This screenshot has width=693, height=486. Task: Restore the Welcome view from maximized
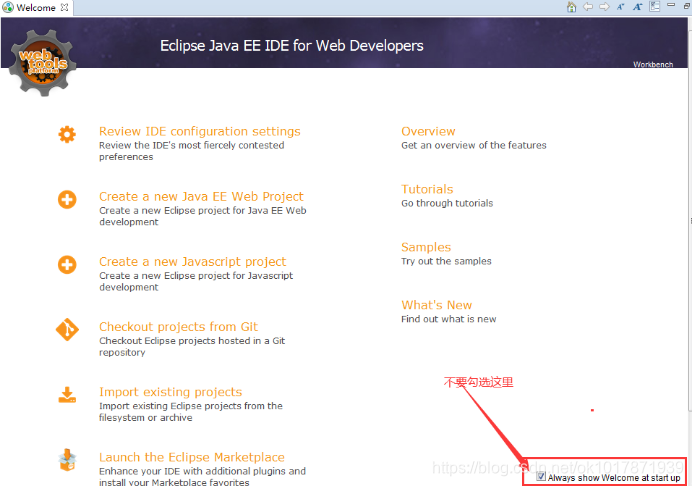pos(687,6)
